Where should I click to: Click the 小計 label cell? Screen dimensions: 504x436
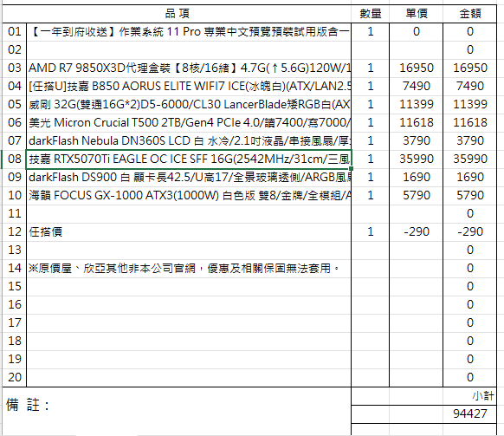point(470,396)
